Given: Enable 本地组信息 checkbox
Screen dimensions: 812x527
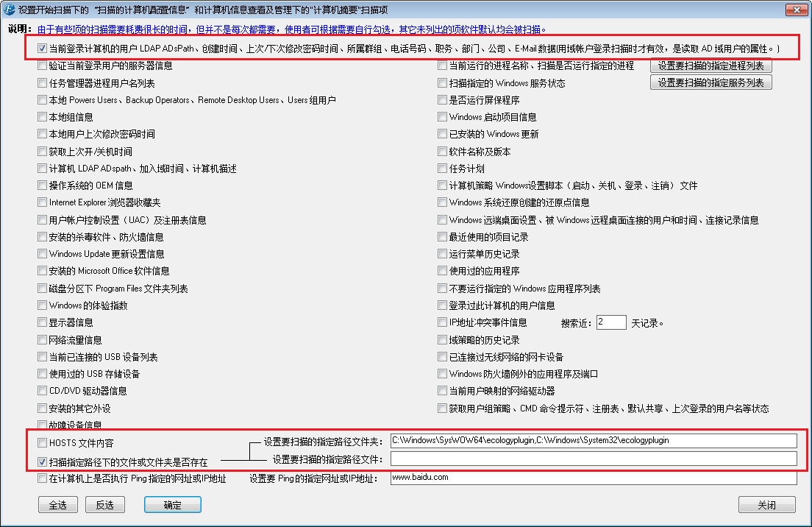Looking at the screenshot, I should coord(43,117).
